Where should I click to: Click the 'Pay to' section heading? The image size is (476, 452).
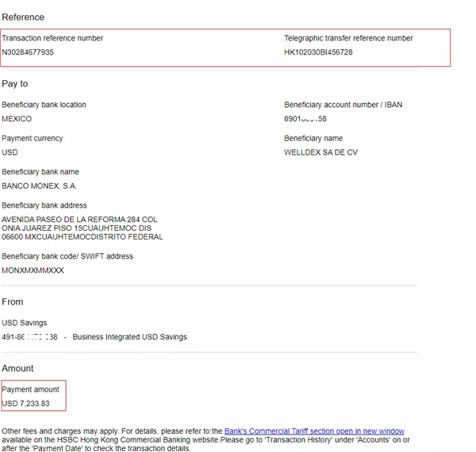tap(15, 84)
